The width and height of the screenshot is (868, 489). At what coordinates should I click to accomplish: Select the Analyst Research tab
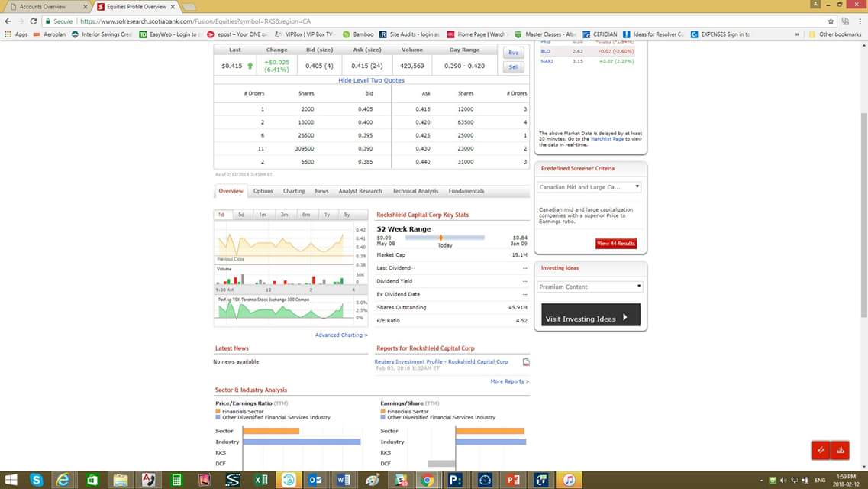point(360,191)
